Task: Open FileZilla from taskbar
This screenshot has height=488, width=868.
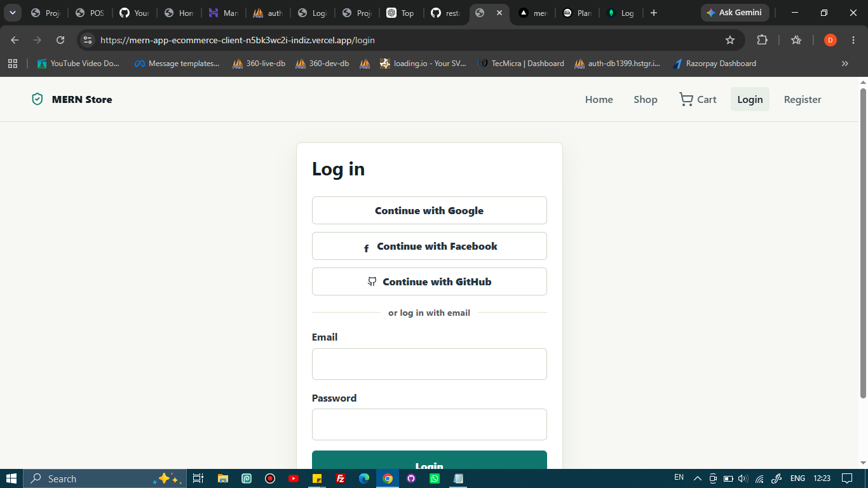Action: [x=341, y=478]
